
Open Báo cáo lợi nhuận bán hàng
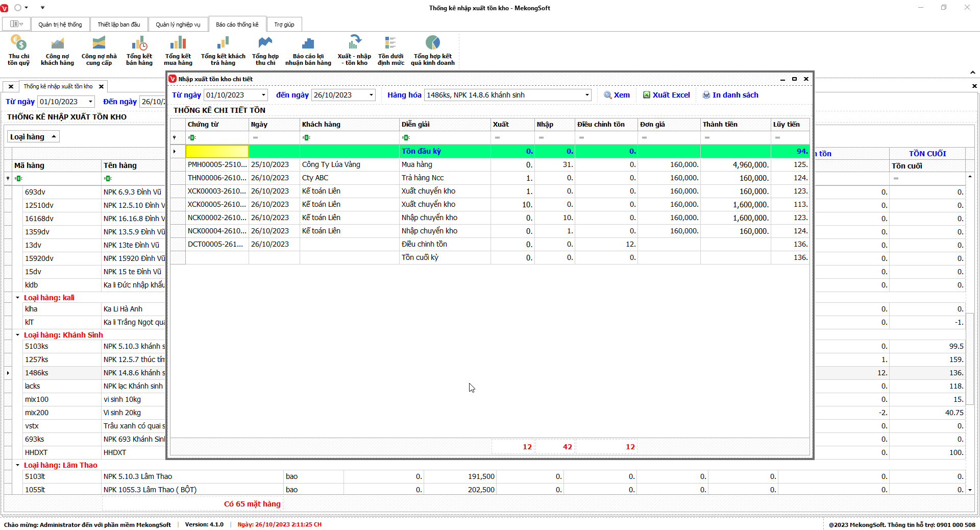[308, 50]
